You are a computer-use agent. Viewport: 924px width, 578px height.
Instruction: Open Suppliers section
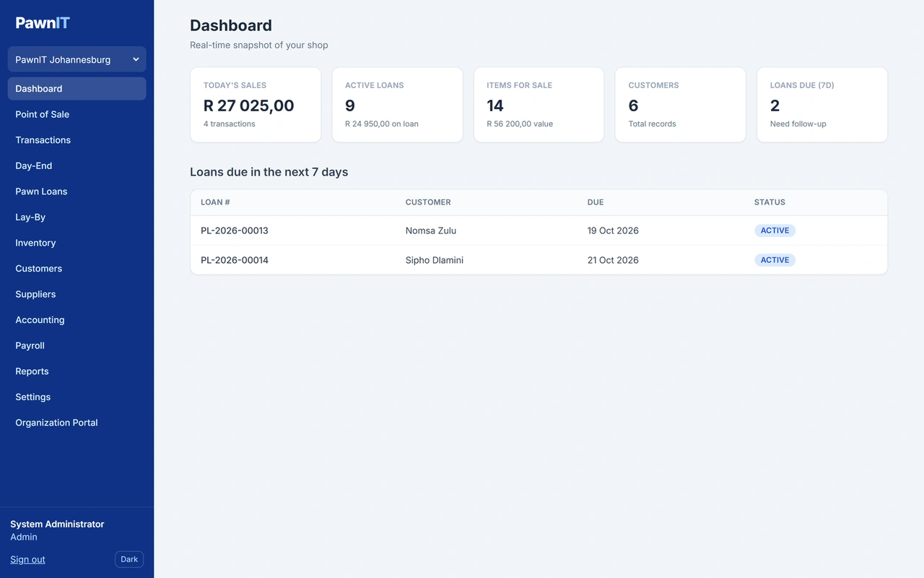point(77,294)
